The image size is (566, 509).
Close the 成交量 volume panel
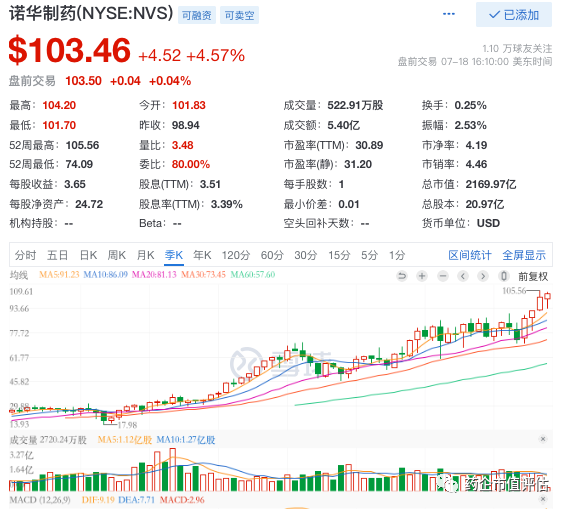click(x=543, y=439)
